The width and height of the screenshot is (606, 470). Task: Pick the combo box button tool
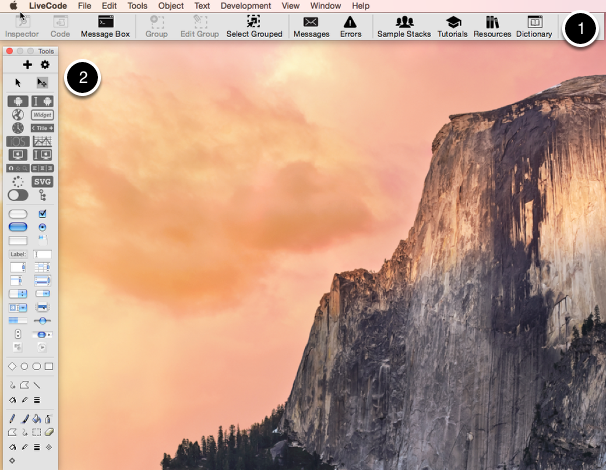18,307
